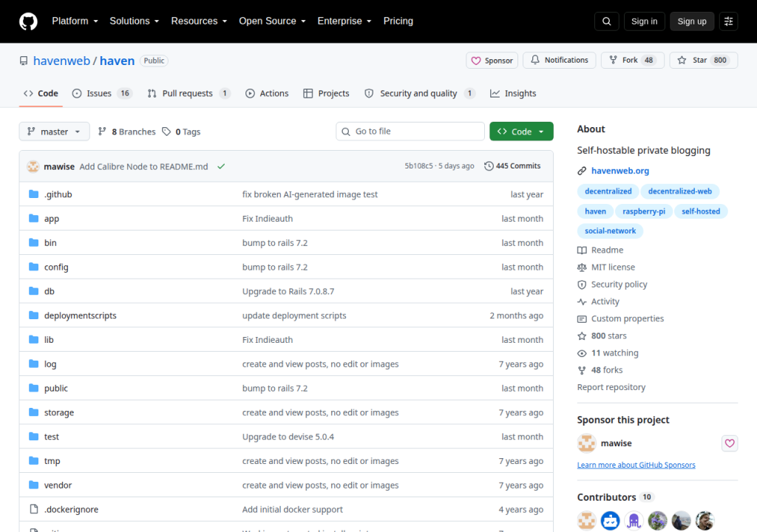Select the social-network topic tag

[610, 231]
